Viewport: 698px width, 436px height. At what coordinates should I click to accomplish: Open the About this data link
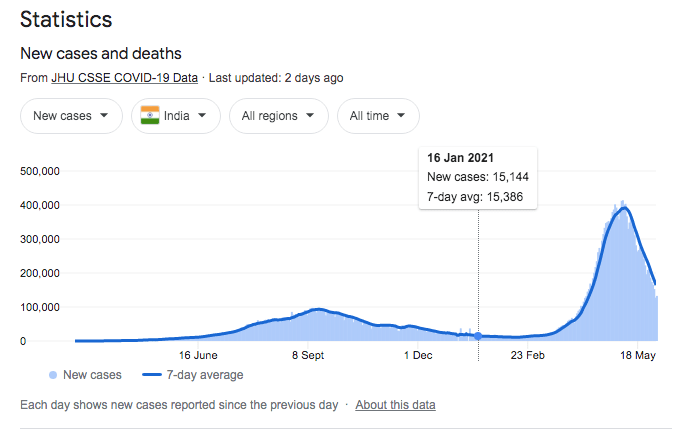point(395,405)
